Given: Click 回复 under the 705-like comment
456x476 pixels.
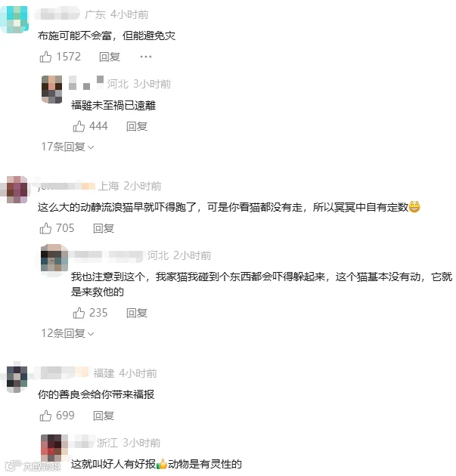Looking at the screenshot, I should (x=104, y=228).
